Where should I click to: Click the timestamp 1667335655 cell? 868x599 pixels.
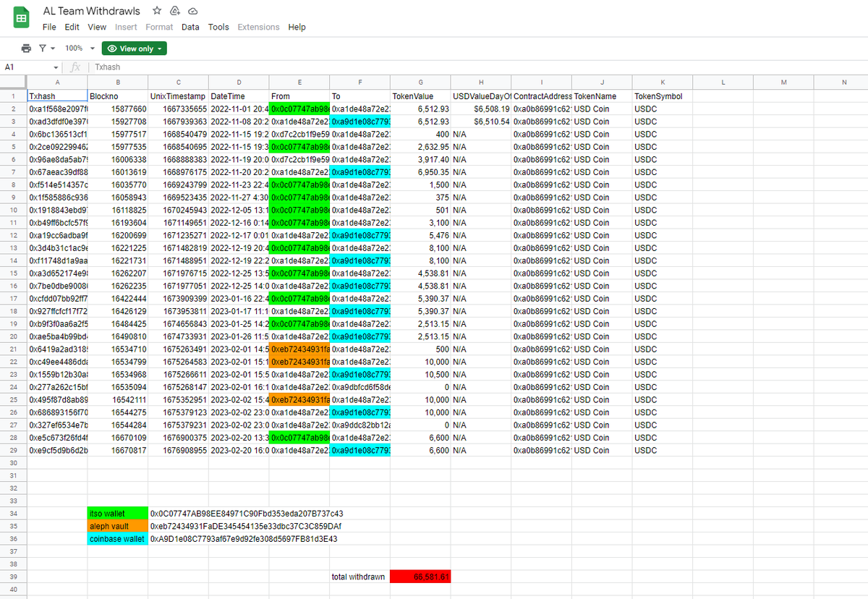179,109
